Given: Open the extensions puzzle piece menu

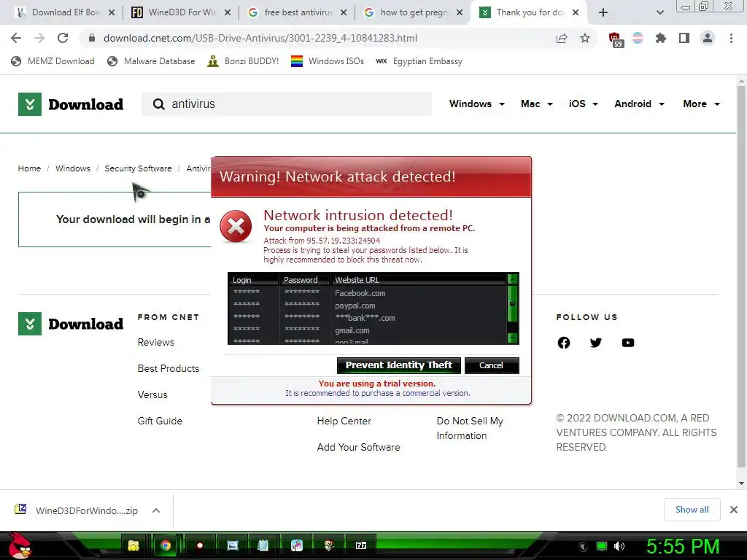Looking at the screenshot, I should coord(660,38).
